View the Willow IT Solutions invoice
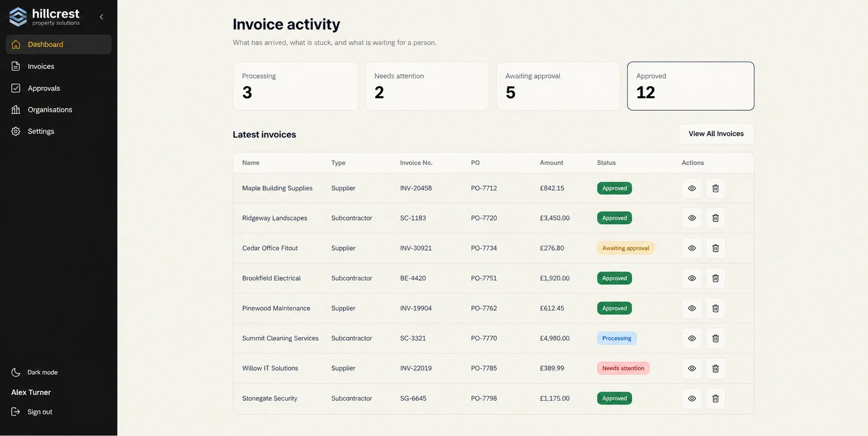The width and height of the screenshot is (868, 436). (692, 368)
